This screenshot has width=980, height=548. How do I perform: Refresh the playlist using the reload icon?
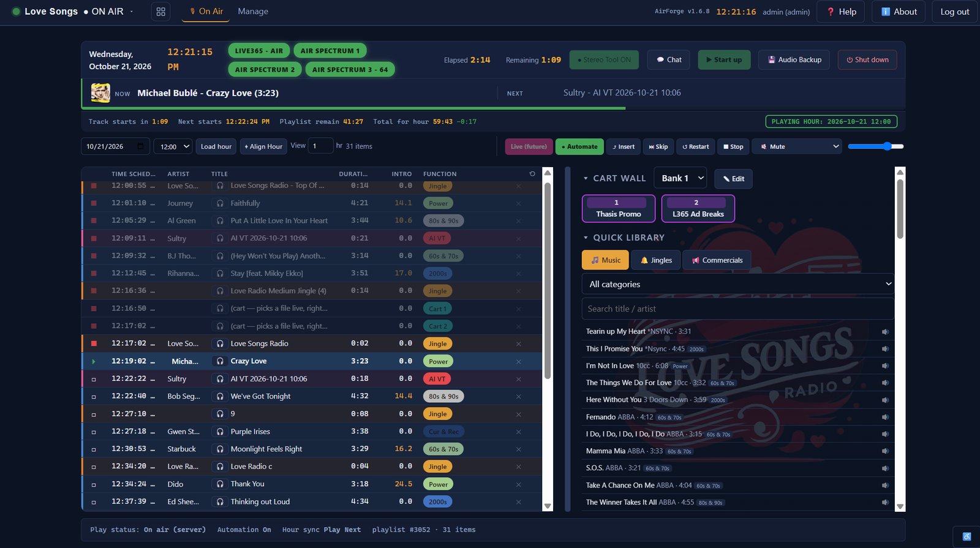[x=532, y=174]
